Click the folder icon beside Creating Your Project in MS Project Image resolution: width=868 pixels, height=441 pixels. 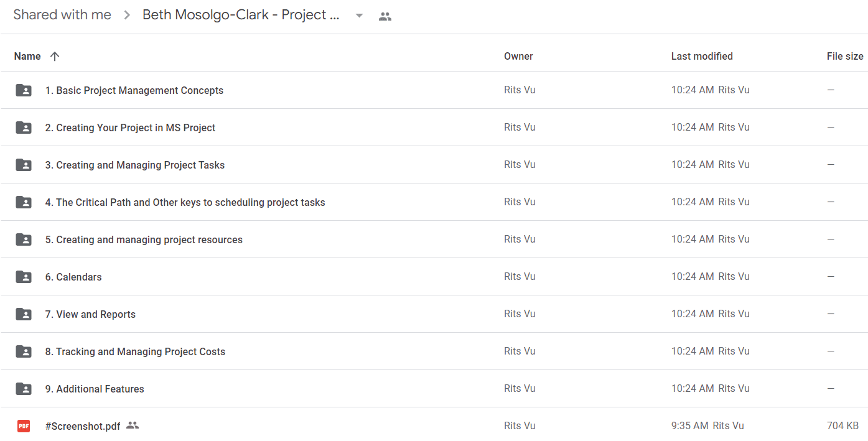point(24,128)
